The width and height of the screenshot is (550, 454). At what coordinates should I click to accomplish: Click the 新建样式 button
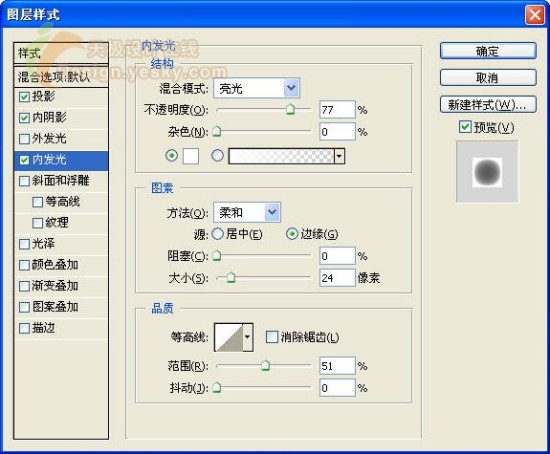488,105
